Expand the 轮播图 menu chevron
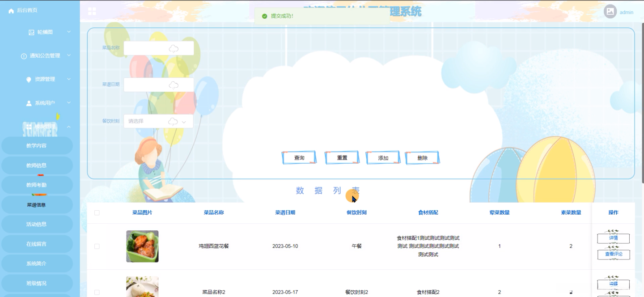This screenshot has width=644, height=297. tap(69, 32)
